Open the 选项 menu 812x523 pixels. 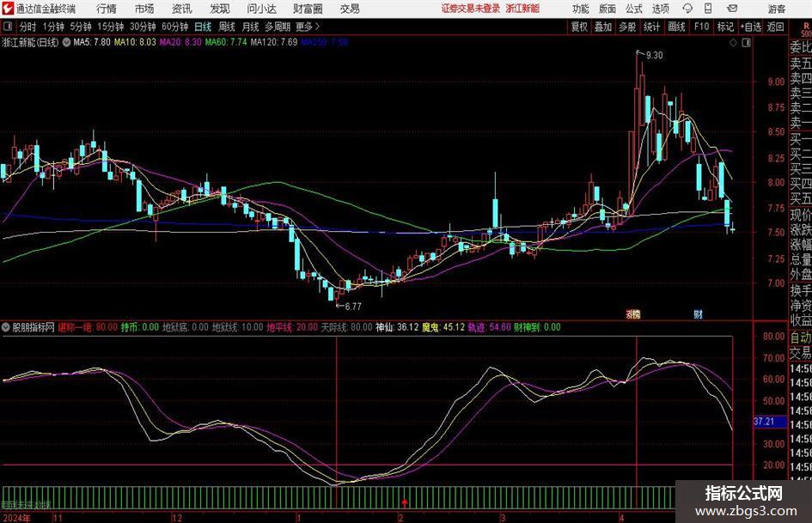coord(660,9)
